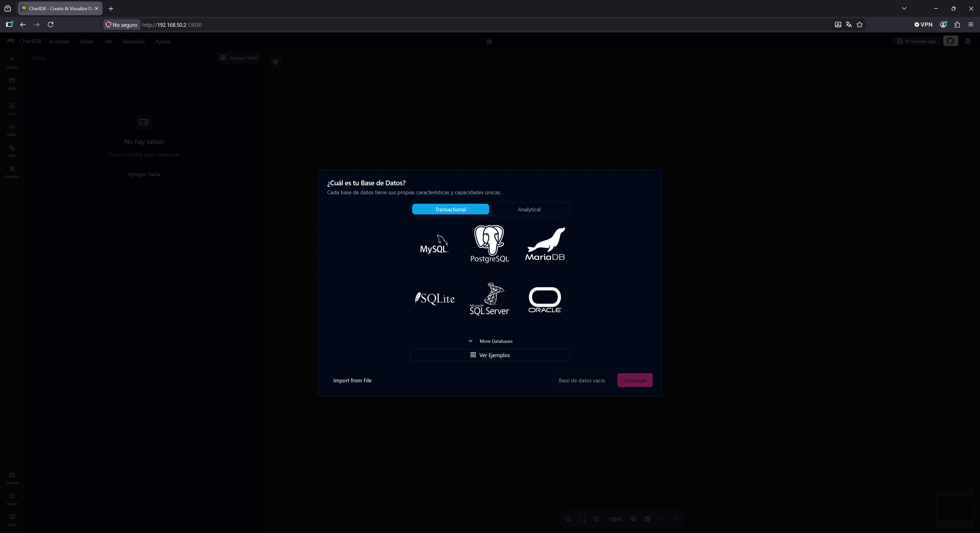Image resolution: width=980 pixels, height=533 pixels.
Task: Choose the PostgreSQL elephant logo
Action: tap(490, 244)
